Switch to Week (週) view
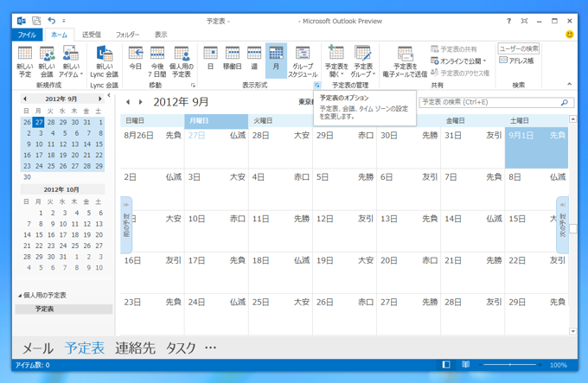588x383 pixels. 254,59
